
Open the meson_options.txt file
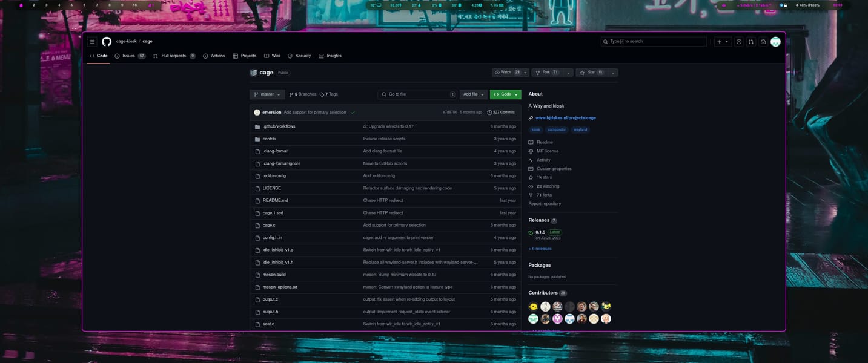click(x=280, y=287)
